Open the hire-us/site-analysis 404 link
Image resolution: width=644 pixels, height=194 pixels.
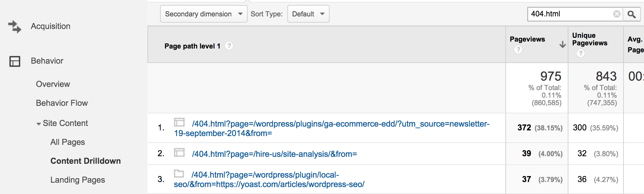coord(274,154)
